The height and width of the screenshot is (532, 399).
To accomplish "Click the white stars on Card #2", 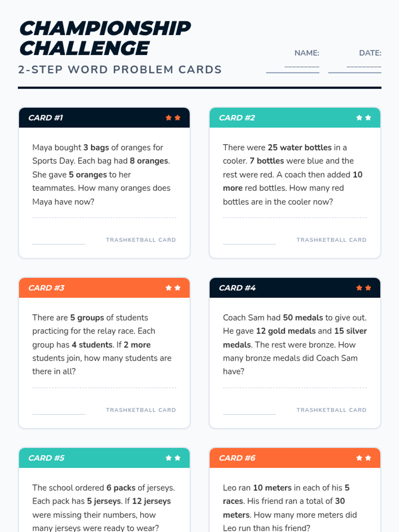I will pos(363,118).
